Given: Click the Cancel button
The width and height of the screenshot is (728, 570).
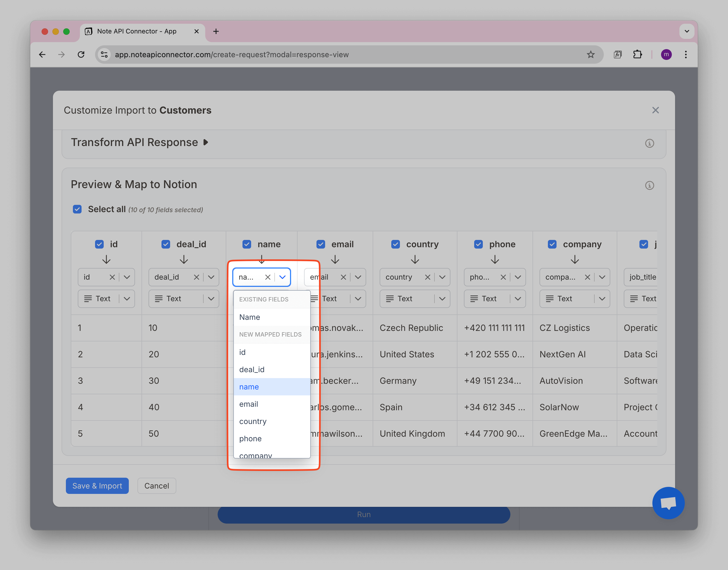Looking at the screenshot, I should click(157, 486).
